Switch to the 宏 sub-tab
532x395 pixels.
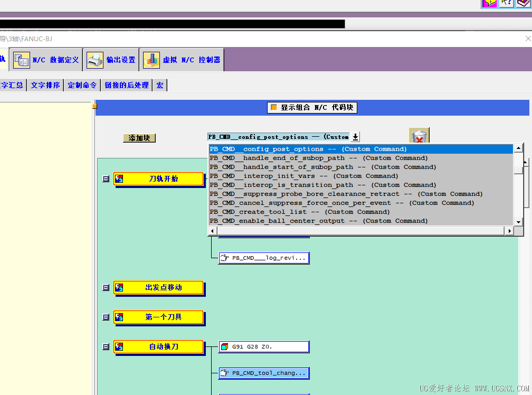(160, 85)
